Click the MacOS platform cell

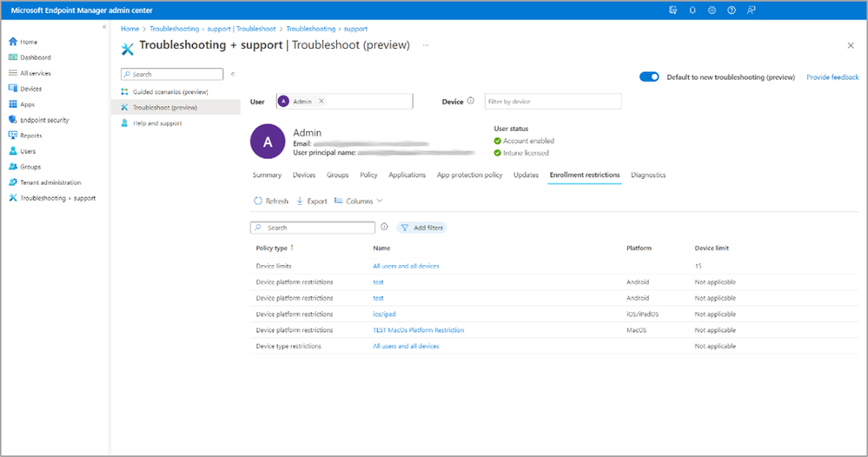pos(636,330)
